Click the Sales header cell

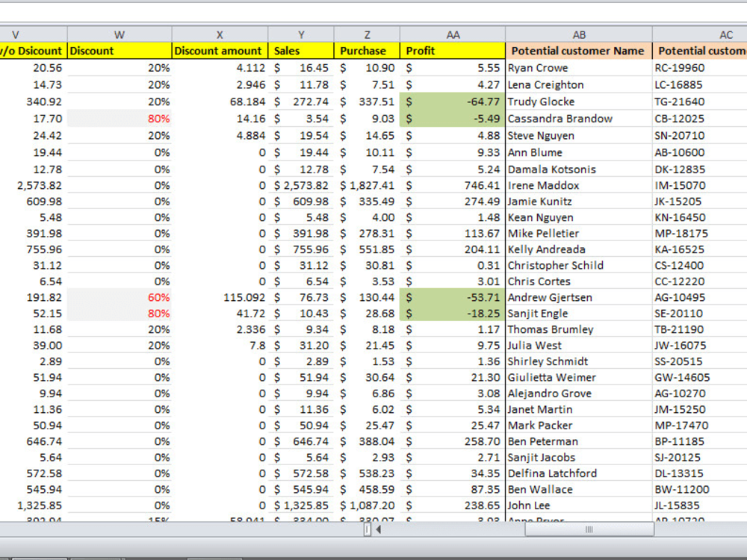[301, 51]
